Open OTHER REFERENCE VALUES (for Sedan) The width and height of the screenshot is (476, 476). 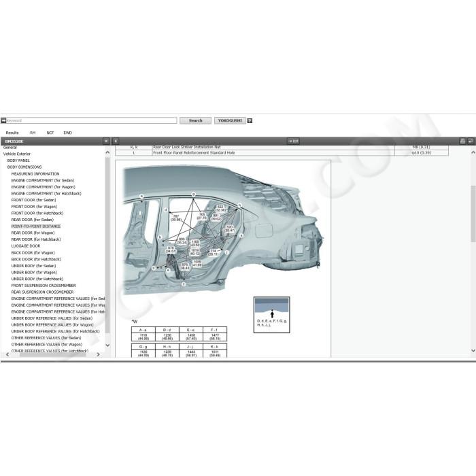tap(46, 338)
